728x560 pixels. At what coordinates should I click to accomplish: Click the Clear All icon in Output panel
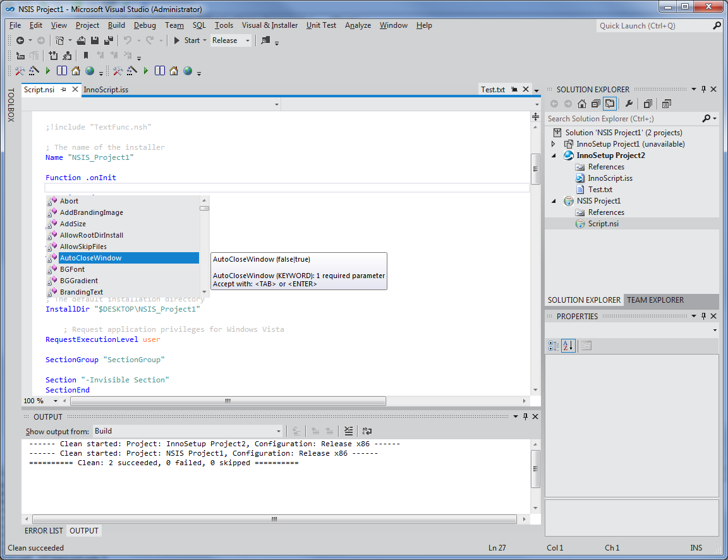tap(348, 431)
